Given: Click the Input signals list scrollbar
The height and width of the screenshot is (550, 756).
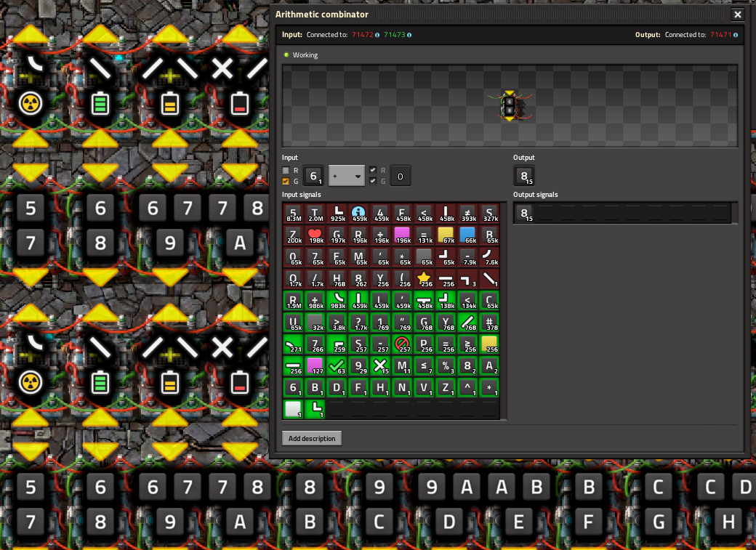Looking at the screenshot, I should point(504,311).
